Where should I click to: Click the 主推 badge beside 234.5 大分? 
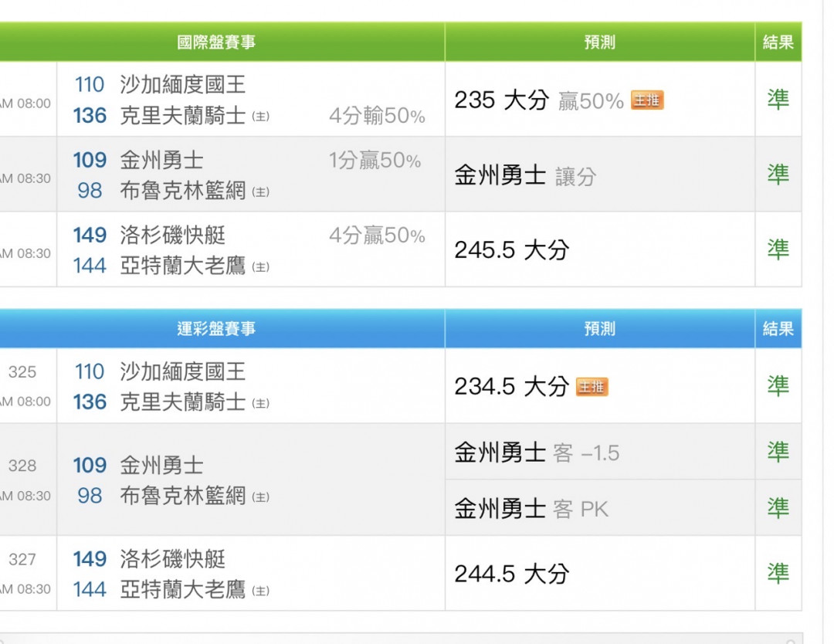592,387
